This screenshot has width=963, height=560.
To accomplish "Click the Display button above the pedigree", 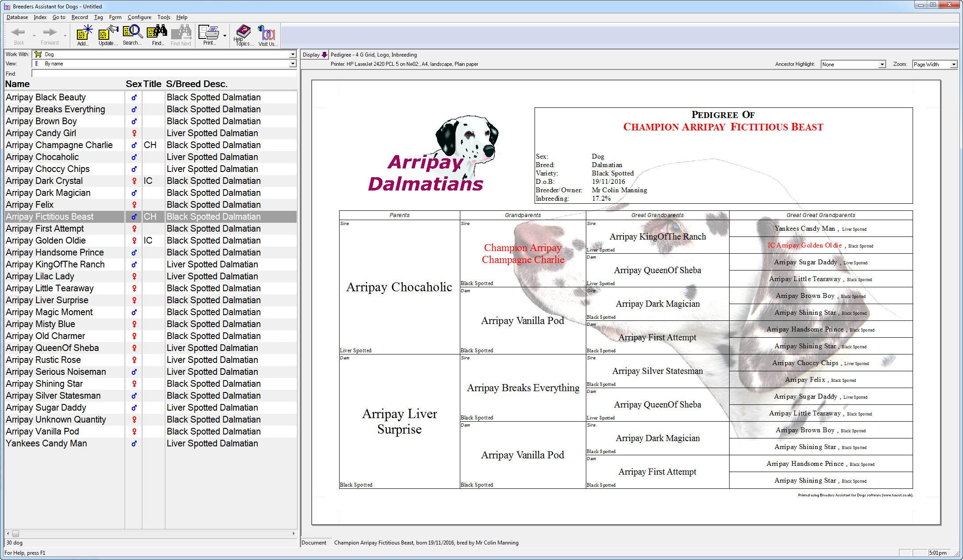I will coord(314,54).
